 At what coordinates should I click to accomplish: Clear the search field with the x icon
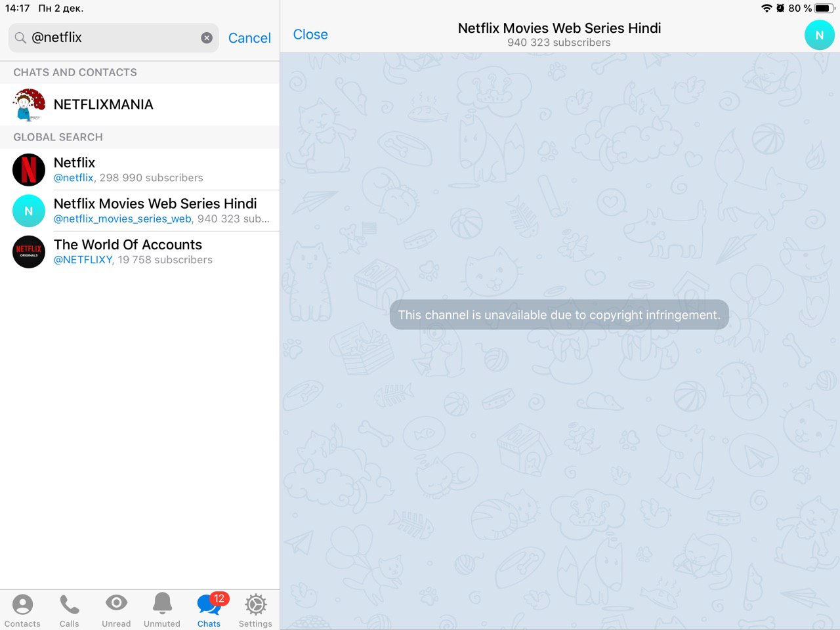(207, 38)
